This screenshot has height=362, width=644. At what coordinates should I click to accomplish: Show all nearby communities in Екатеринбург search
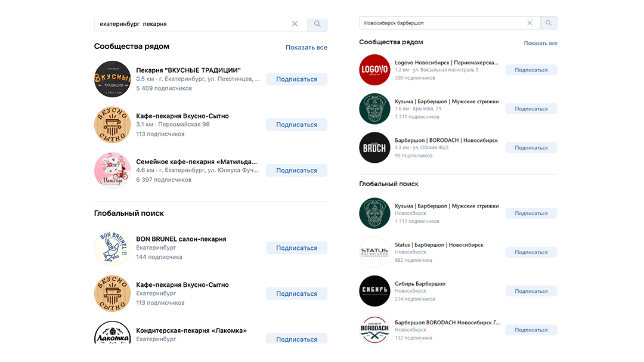[x=306, y=47]
